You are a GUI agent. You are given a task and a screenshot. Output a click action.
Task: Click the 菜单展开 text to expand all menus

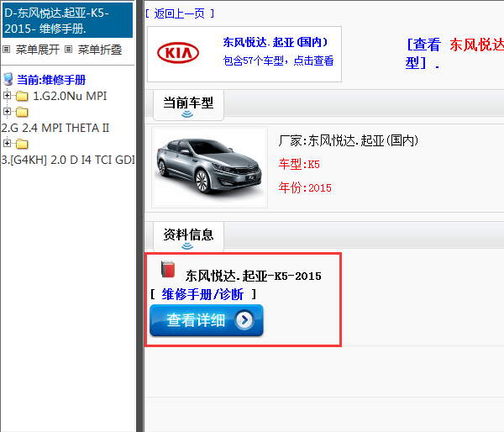pyautogui.click(x=38, y=50)
